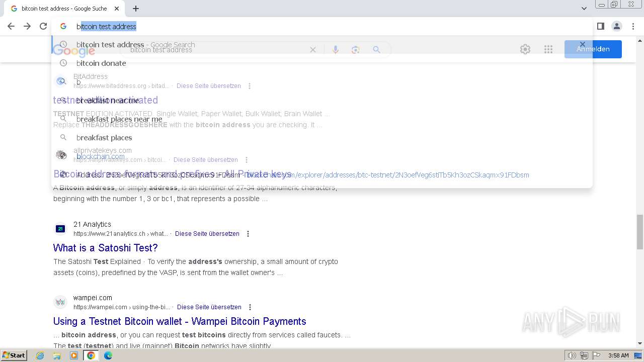This screenshot has height=362, width=644.
Task: Open 'Using a Testnet Bitcoin wallet' result
Action: coord(180,321)
